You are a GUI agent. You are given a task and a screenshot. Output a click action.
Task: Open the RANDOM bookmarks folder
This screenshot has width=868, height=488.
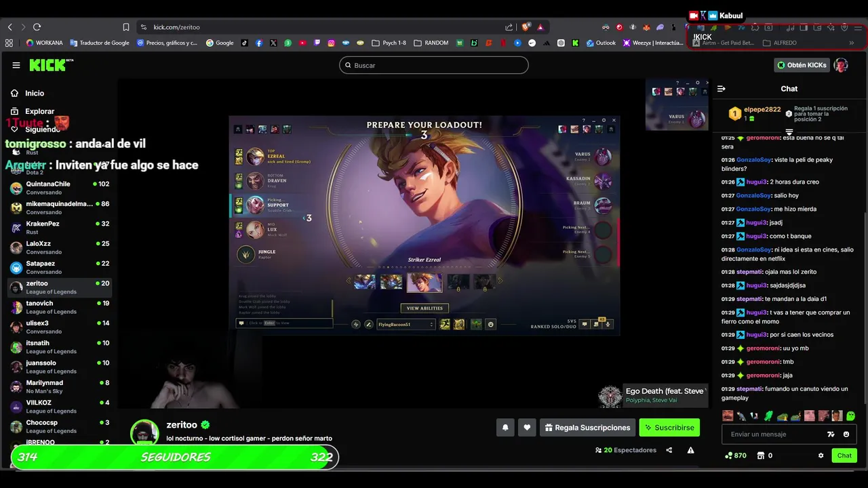pyautogui.click(x=431, y=43)
